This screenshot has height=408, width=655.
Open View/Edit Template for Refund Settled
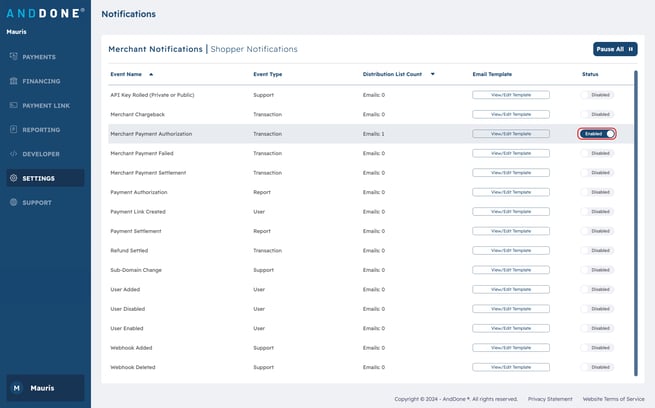coord(510,250)
